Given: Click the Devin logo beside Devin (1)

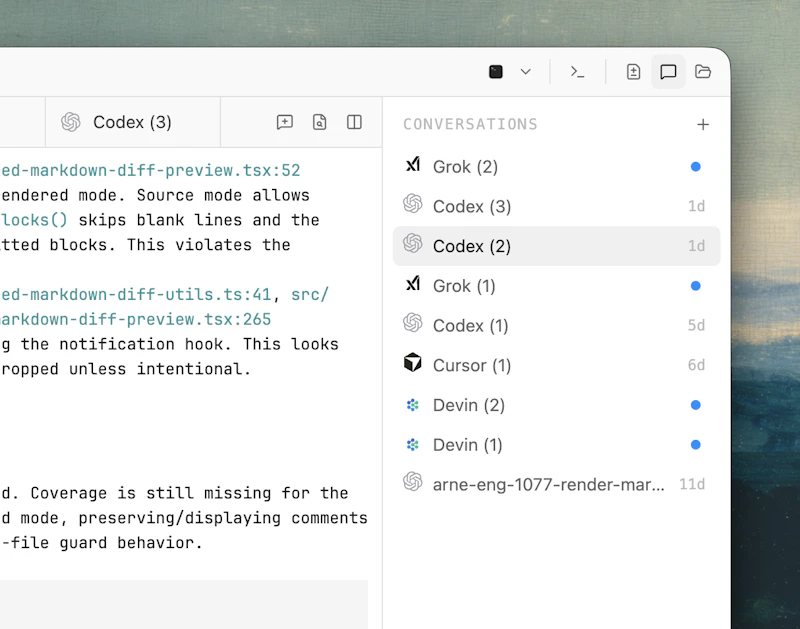Looking at the screenshot, I should pos(412,445).
